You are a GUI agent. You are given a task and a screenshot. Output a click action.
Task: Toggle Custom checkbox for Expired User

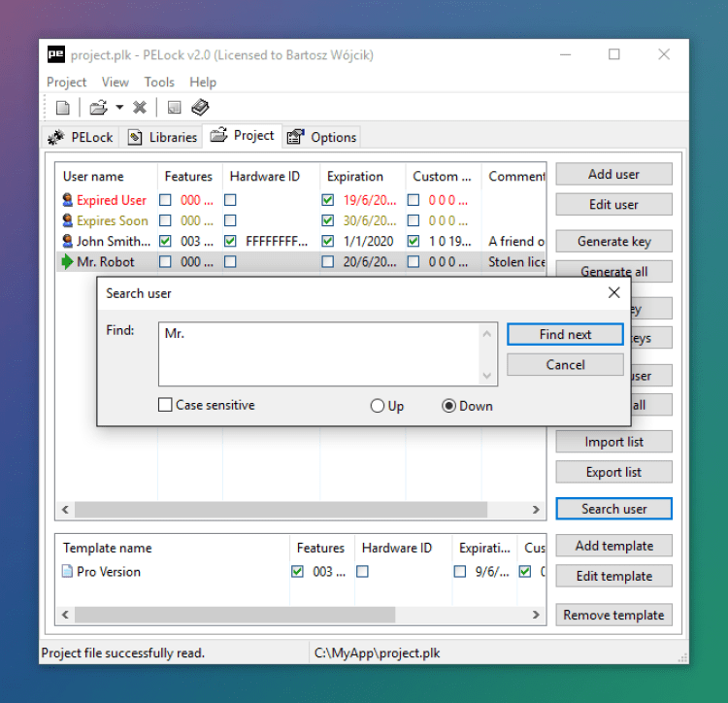click(414, 200)
